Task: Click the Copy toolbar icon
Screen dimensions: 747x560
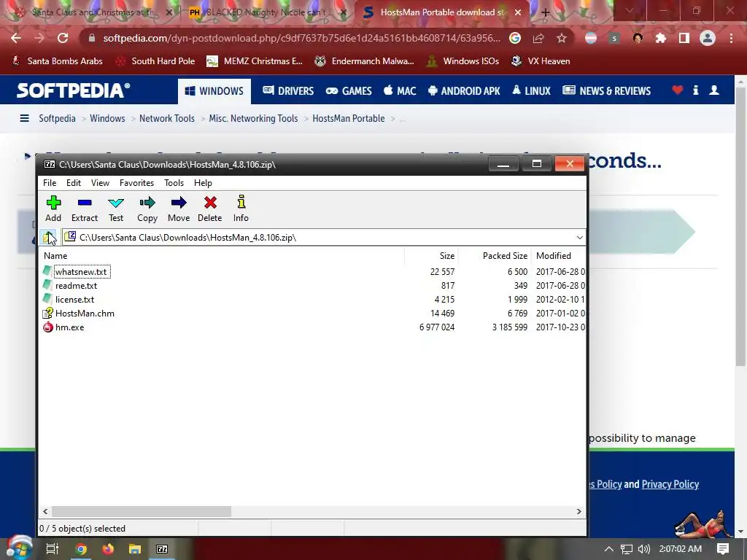Action: [x=147, y=209]
